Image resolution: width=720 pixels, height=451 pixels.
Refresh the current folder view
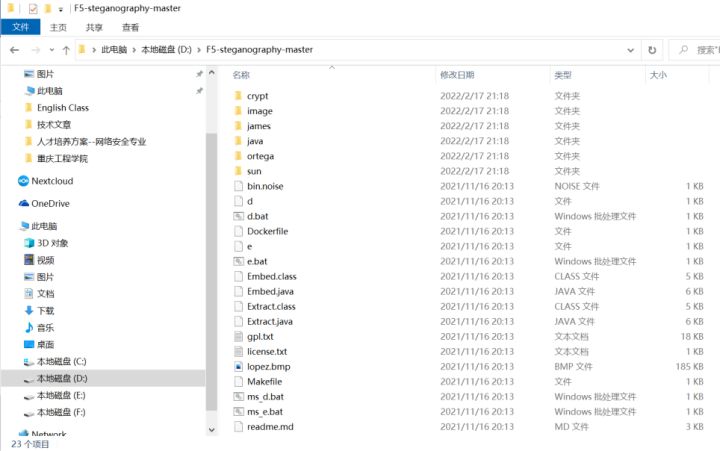[652, 50]
